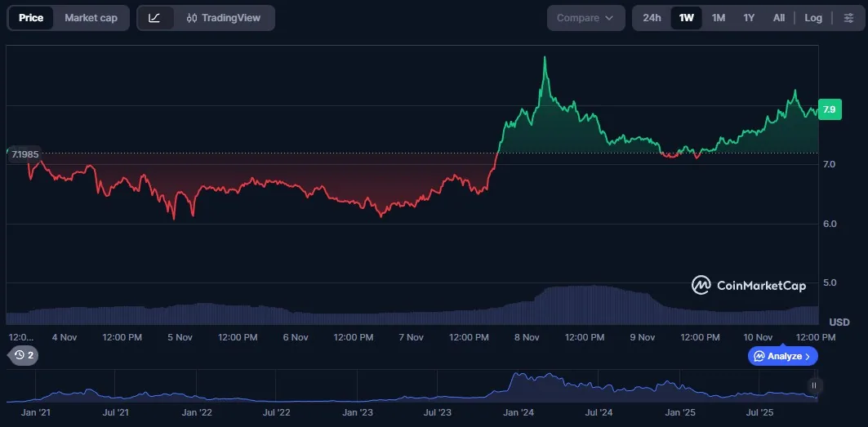Switch to the Market cap tab
868x427 pixels.
point(91,18)
